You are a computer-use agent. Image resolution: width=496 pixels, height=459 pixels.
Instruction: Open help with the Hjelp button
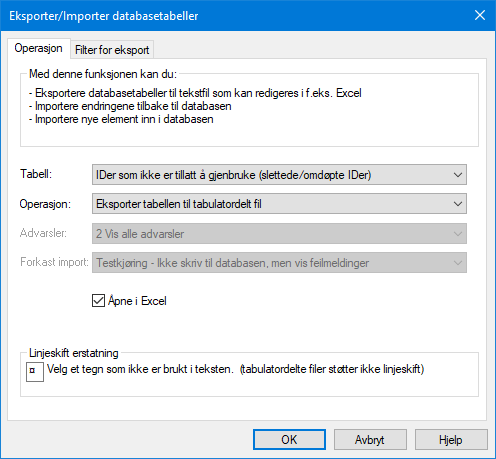click(451, 440)
